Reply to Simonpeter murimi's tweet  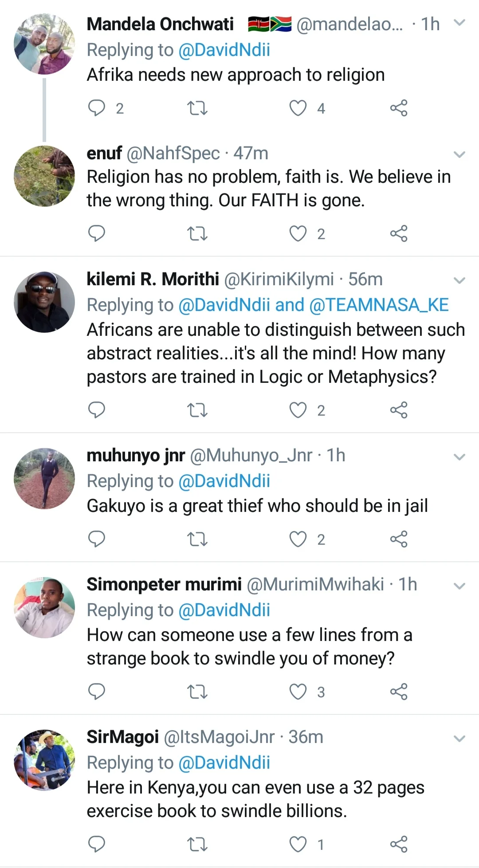[97, 691]
